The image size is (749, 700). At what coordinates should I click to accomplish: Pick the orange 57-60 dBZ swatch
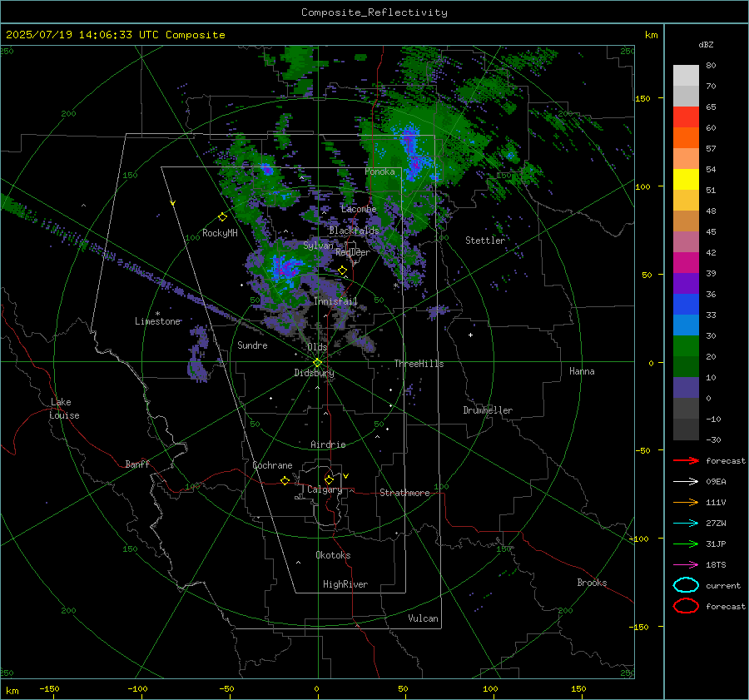point(686,138)
